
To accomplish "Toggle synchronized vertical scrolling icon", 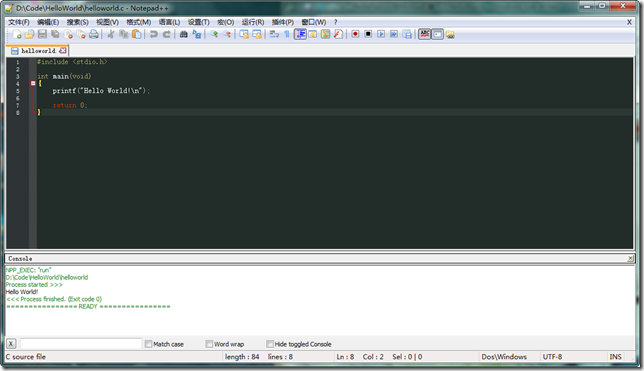I will [x=244, y=35].
